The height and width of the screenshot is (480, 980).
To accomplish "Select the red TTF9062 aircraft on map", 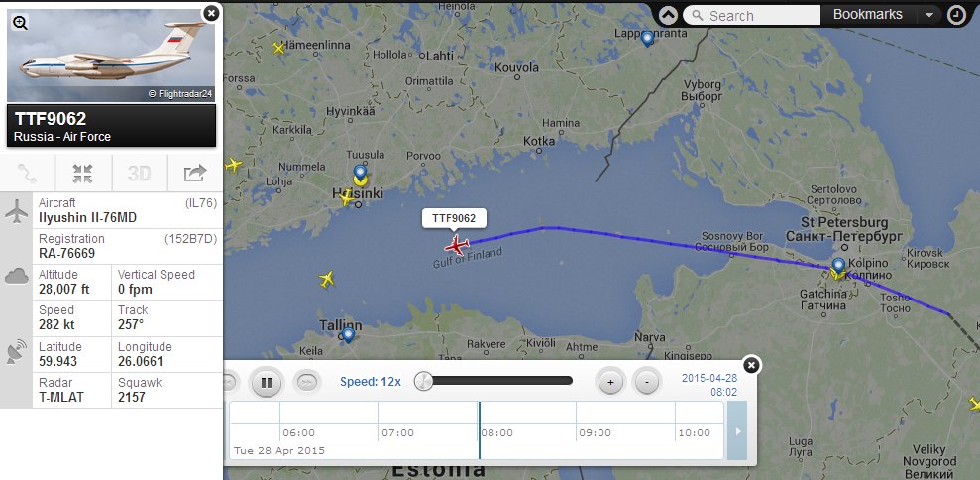I will point(457,244).
